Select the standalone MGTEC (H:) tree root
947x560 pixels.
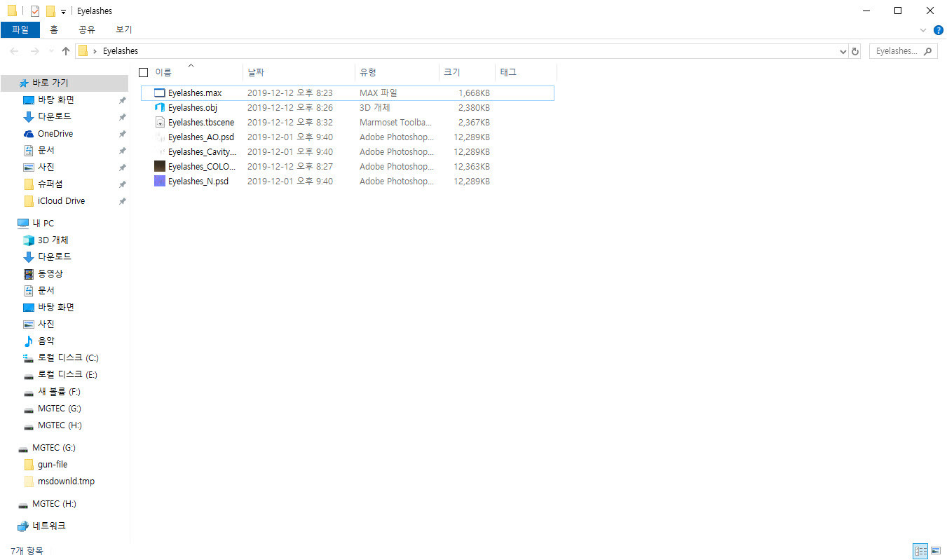(x=54, y=503)
